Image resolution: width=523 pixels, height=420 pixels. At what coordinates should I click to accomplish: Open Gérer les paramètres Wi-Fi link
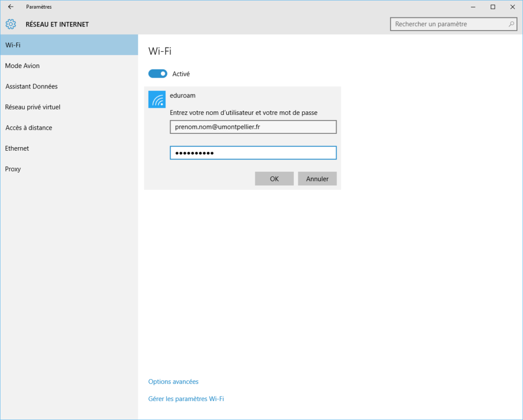[x=186, y=399]
